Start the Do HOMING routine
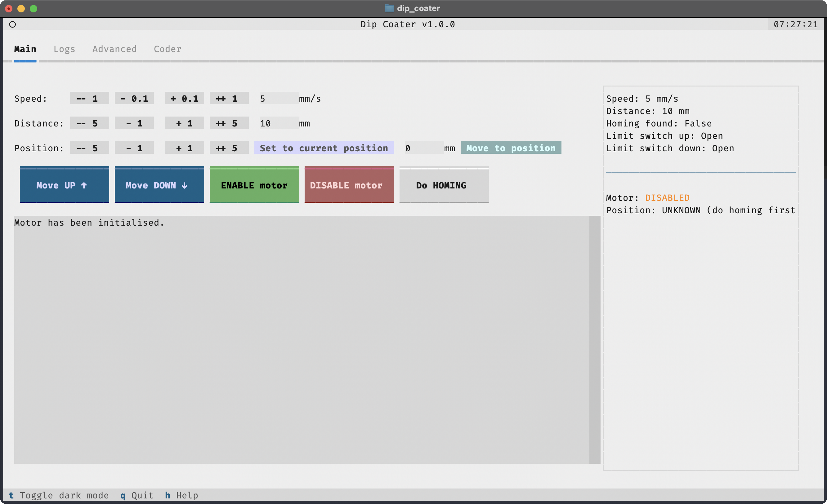 coord(444,185)
